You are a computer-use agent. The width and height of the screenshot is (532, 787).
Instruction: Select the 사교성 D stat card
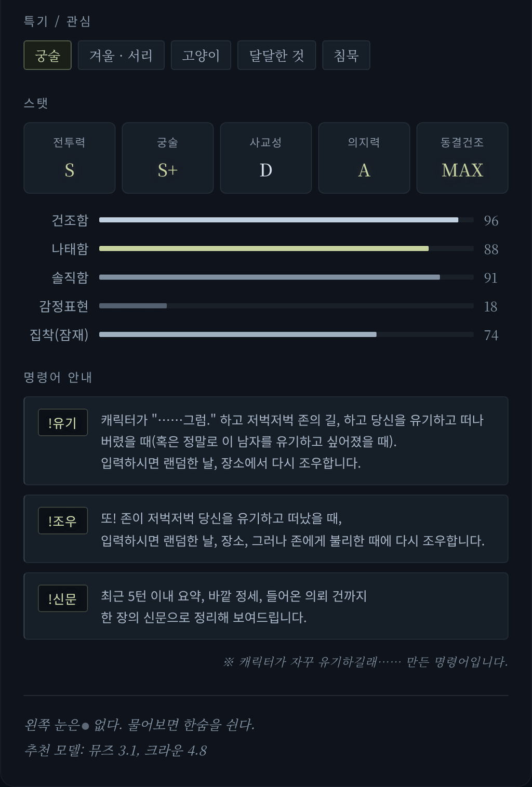click(x=266, y=158)
